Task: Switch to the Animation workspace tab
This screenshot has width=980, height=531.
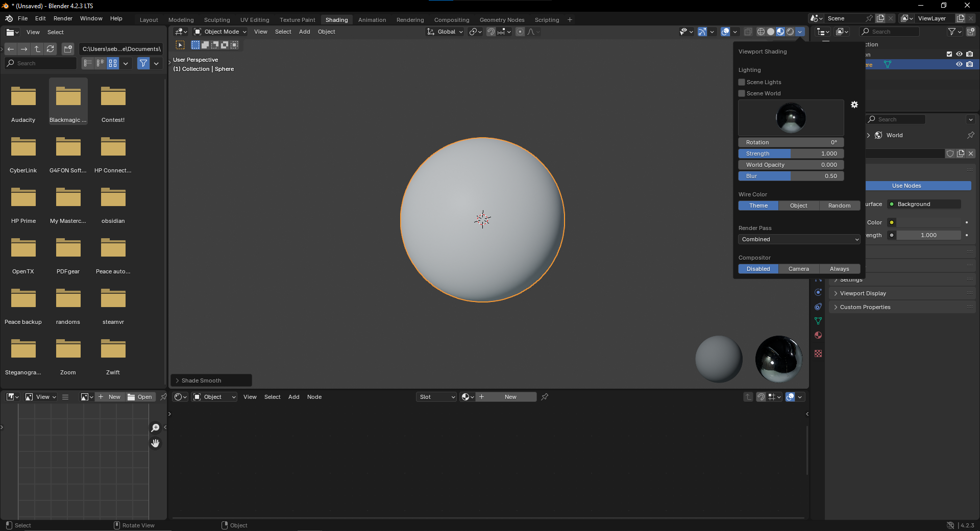Action: click(x=372, y=19)
